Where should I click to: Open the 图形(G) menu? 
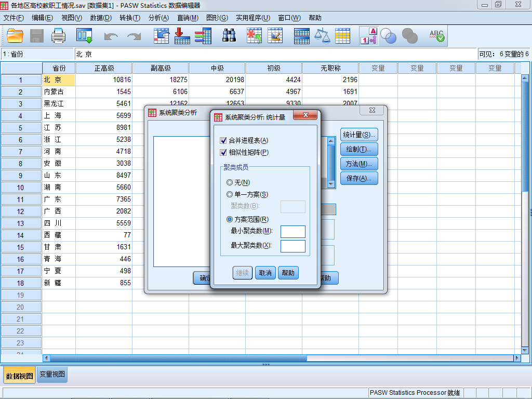pos(217,18)
